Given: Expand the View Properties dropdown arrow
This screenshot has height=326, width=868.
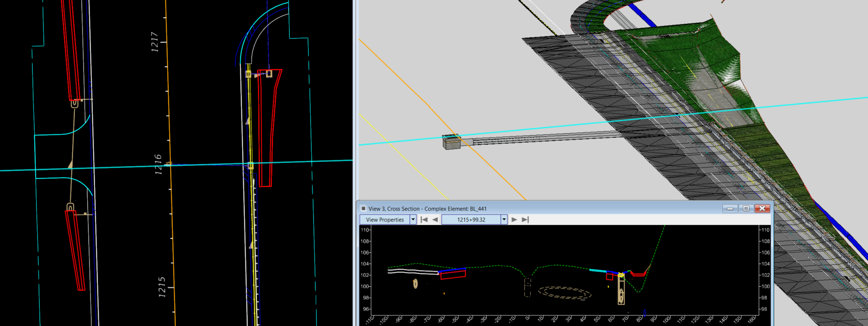Looking at the screenshot, I should [413, 220].
